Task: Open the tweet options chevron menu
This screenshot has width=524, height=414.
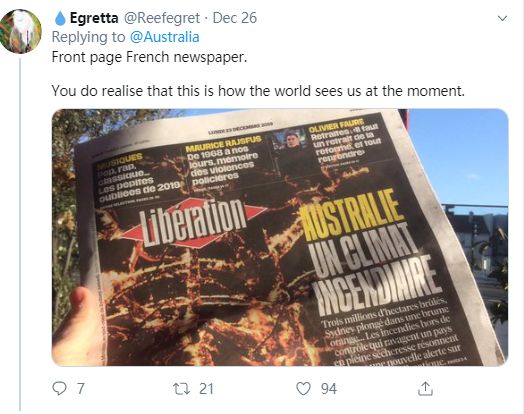Action: [x=503, y=18]
